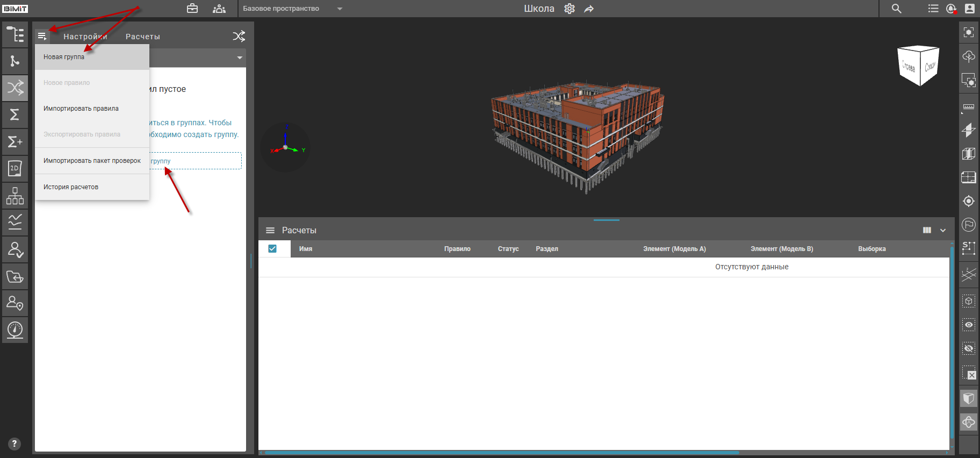This screenshot has height=458, width=980.
Task: Select the clash detection shuffle icon in sidebar
Action: click(15, 88)
